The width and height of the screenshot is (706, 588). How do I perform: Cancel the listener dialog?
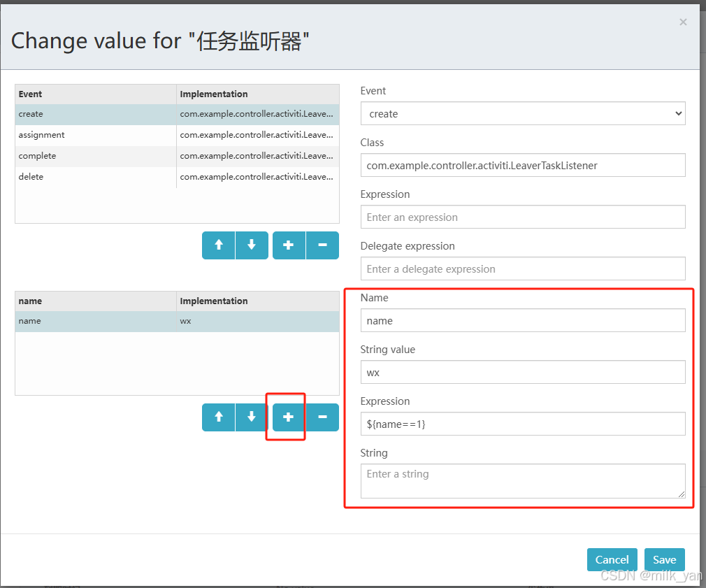612,559
